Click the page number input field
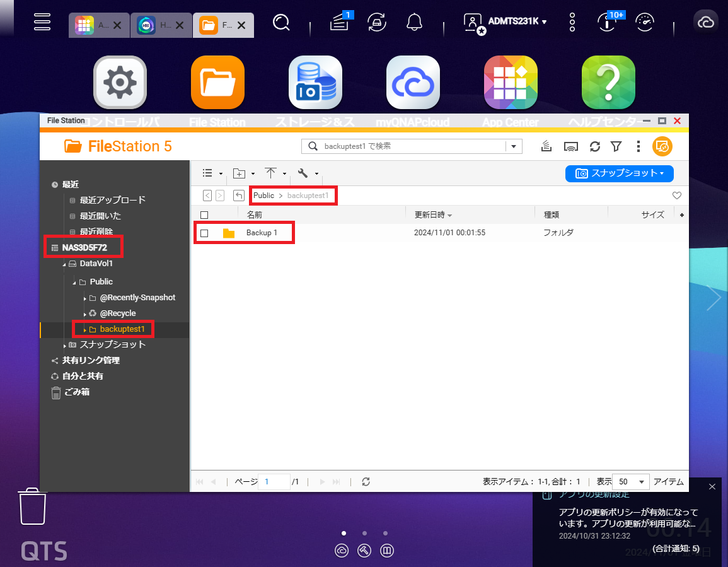728x567 pixels. click(274, 481)
